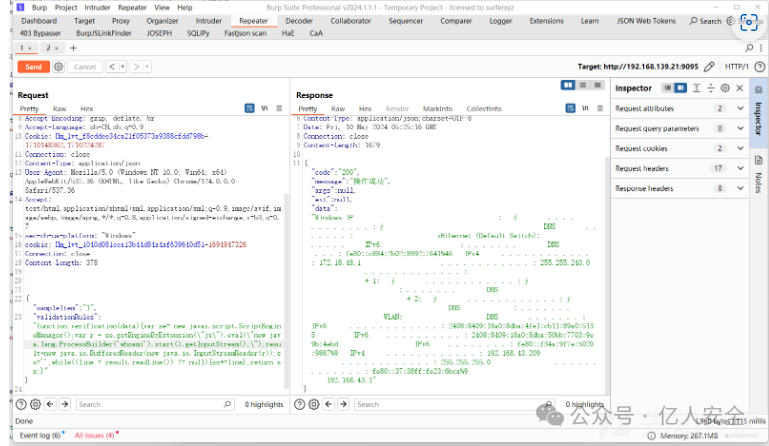Open request pane hamburger menu
The height and width of the screenshot is (446, 769).
pyautogui.click(x=279, y=108)
